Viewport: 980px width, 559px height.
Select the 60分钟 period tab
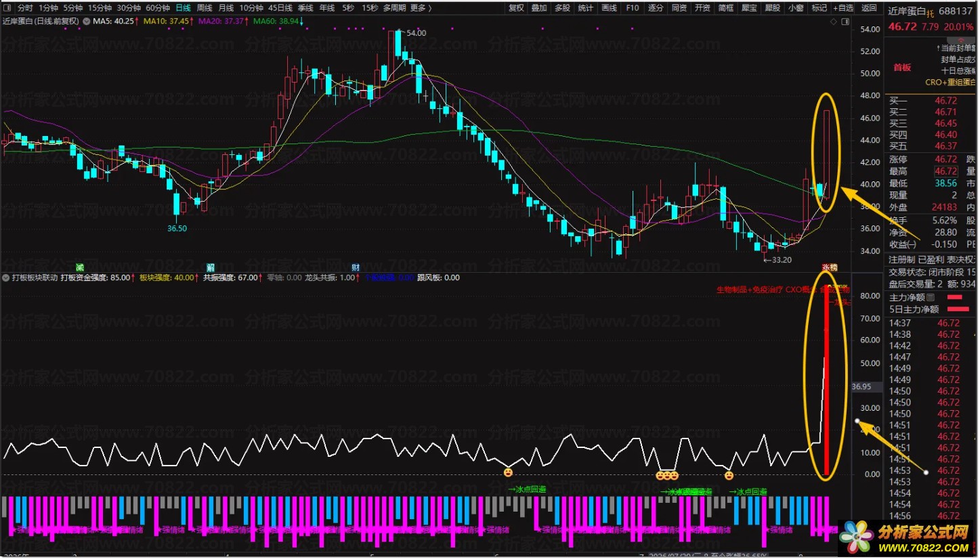(x=158, y=8)
